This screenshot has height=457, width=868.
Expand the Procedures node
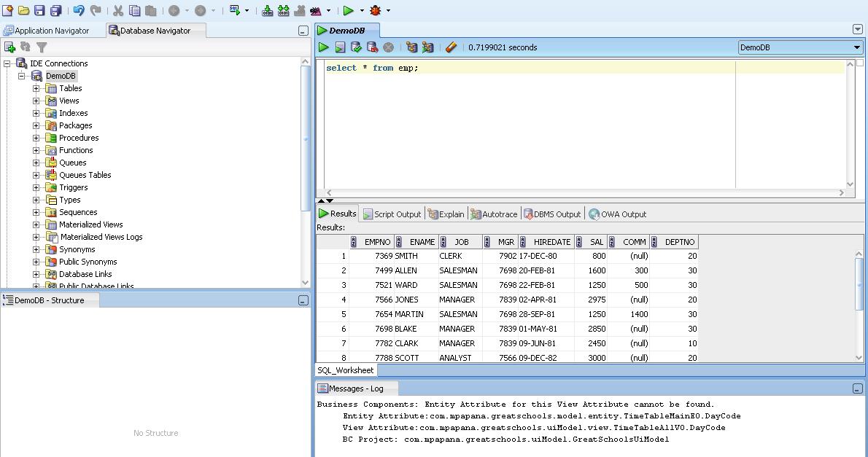point(36,138)
